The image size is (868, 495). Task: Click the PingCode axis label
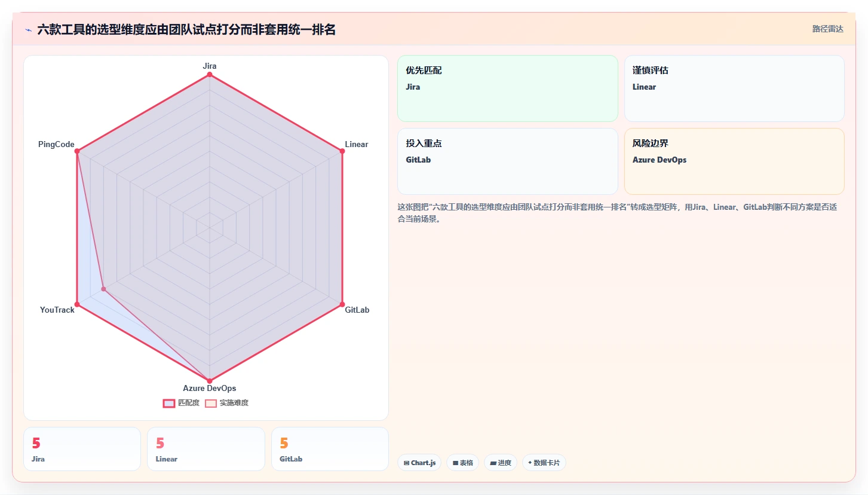click(x=56, y=144)
